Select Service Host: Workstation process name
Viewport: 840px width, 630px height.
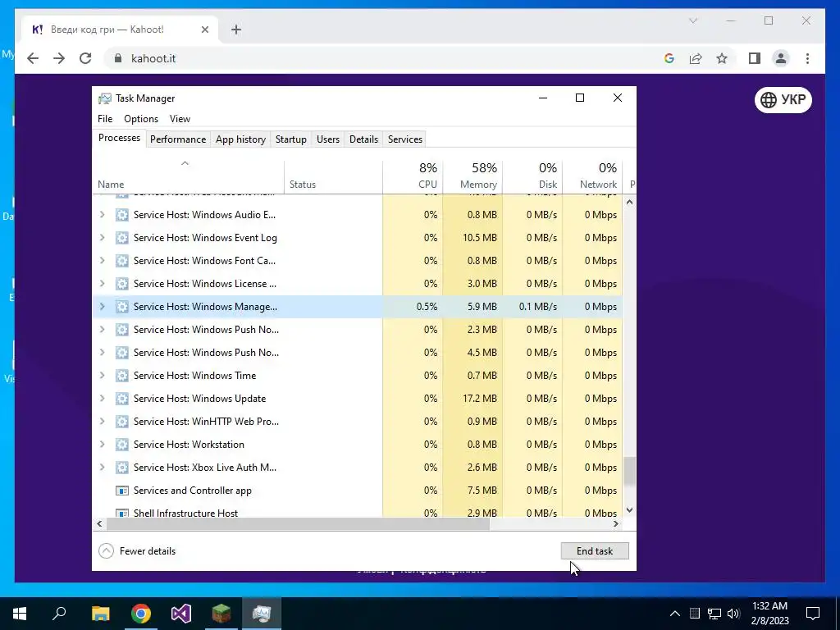189,445
